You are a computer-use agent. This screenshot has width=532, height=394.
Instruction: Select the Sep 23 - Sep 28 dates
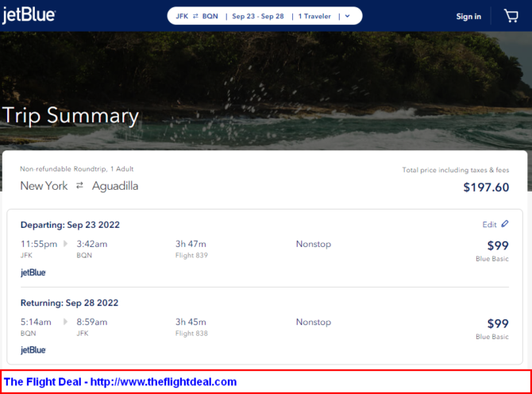258,17
